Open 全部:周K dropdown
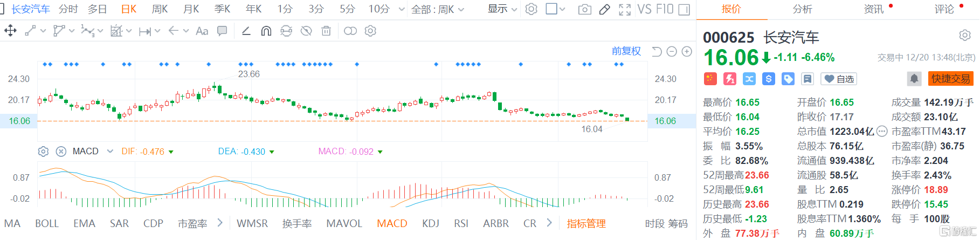Image resolution: width=980 pixels, height=240 pixels. tap(438, 9)
